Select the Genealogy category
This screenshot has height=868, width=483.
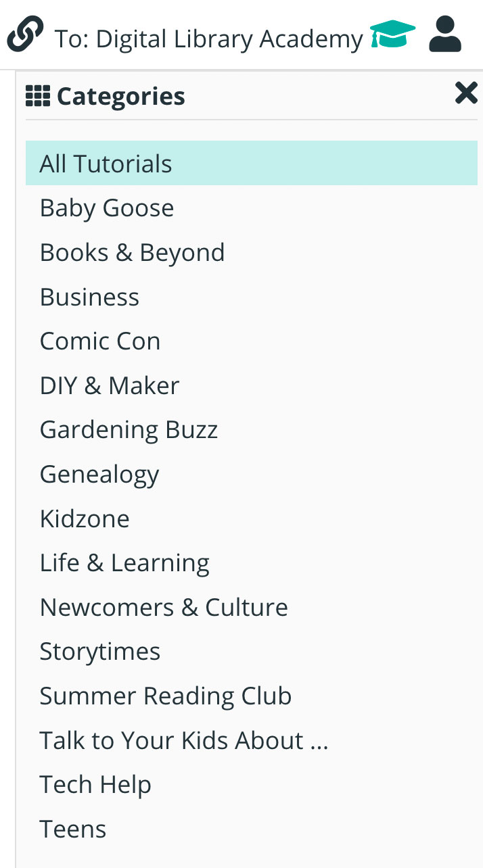[x=99, y=474]
